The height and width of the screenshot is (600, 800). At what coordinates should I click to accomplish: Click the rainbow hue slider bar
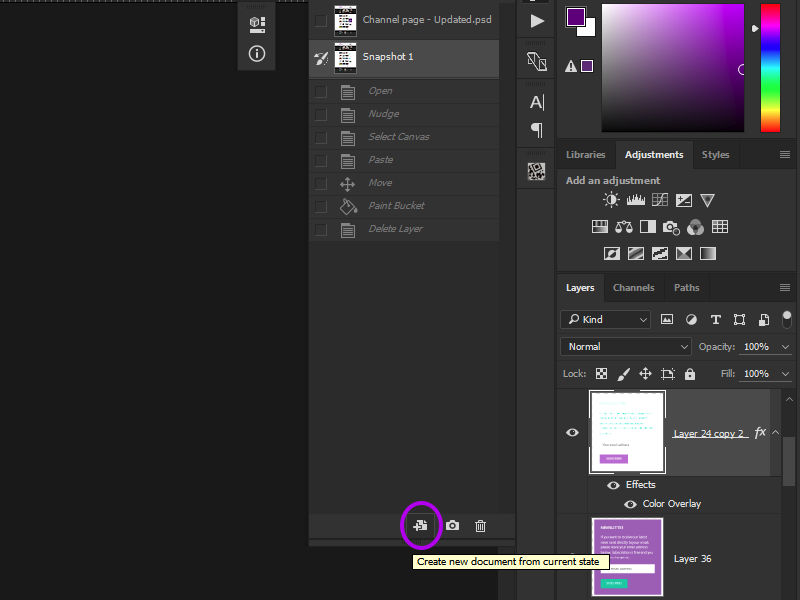tap(770, 68)
